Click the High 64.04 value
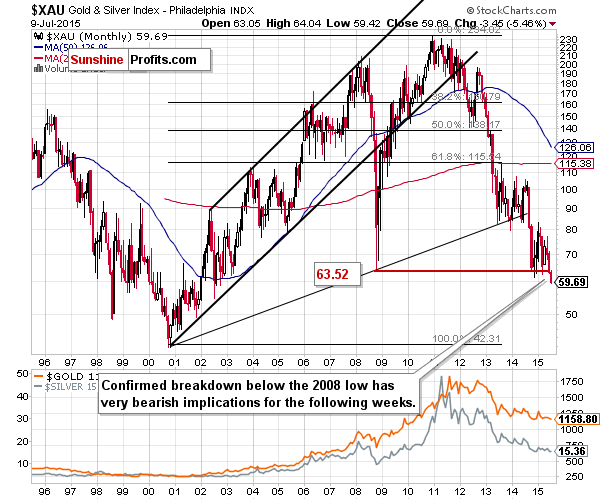600x500 pixels. (x=293, y=24)
